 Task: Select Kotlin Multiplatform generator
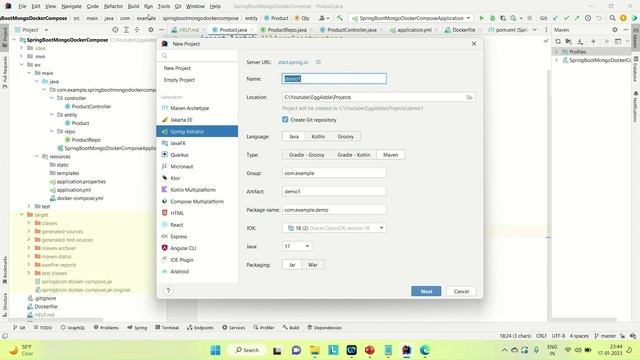coord(197,190)
